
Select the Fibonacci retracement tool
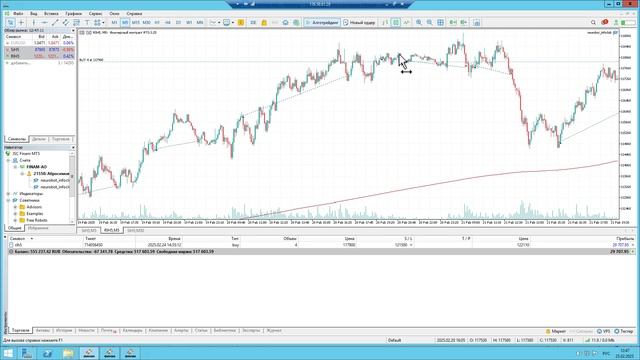[76, 22]
